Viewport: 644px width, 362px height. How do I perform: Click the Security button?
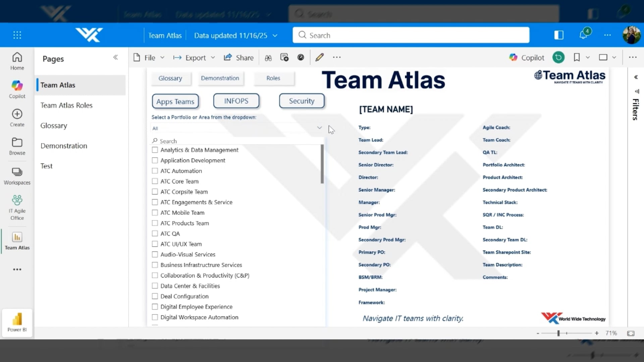coord(302,101)
